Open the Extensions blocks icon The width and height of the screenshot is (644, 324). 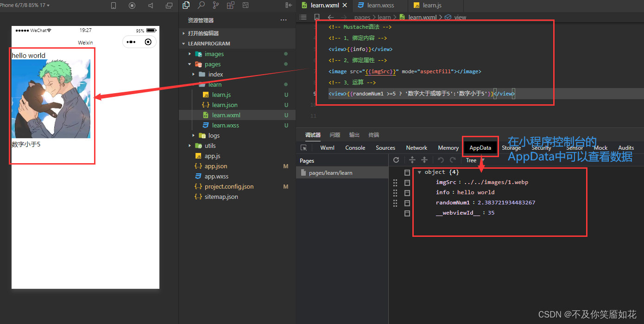pyautogui.click(x=231, y=5)
